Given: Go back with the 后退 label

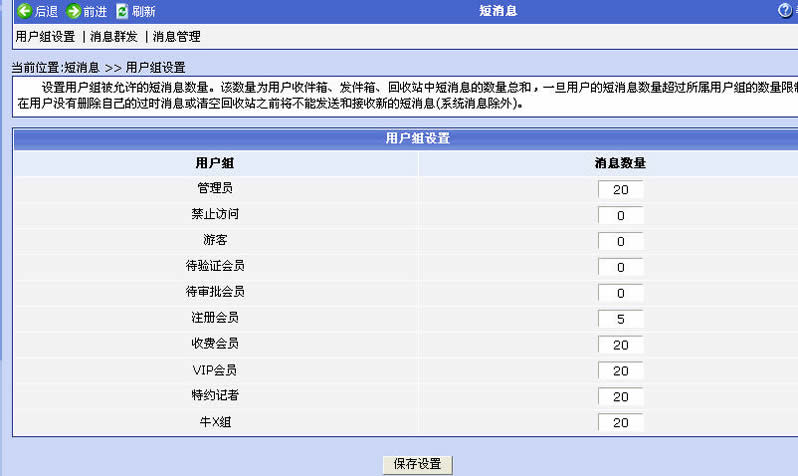Looking at the screenshot, I should [x=46, y=11].
